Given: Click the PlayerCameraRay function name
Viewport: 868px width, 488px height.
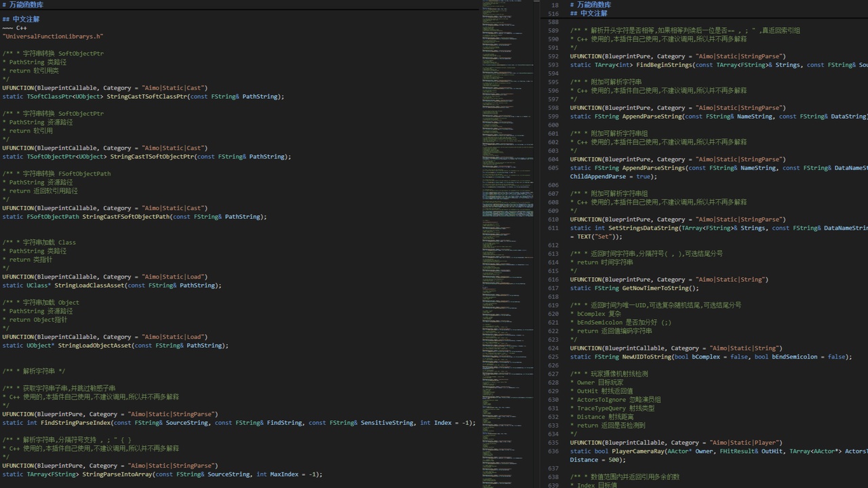Looking at the screenshot, I should coord(637,451).
